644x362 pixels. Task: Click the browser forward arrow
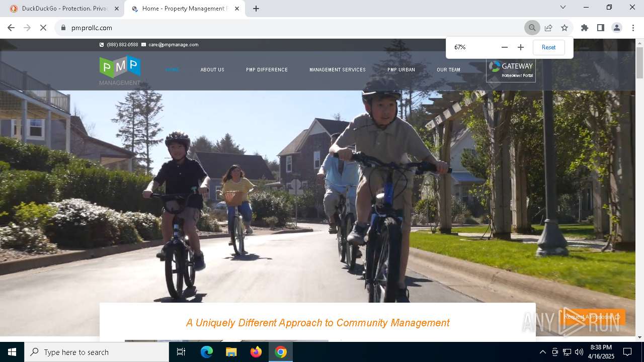27,28
